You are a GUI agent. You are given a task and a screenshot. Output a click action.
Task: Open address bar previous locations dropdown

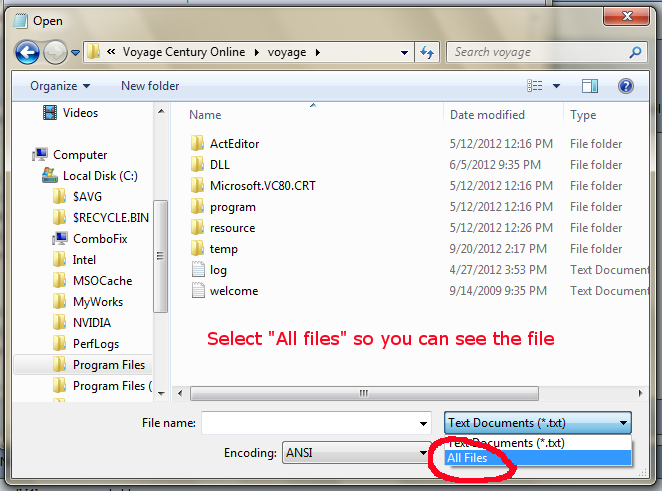[404, 53]
